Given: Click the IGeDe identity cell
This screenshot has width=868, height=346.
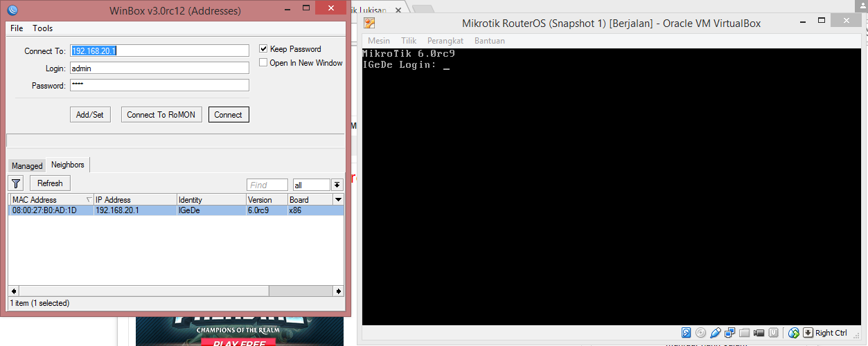Looking at the screenshot, I should [x=211, y=210].
